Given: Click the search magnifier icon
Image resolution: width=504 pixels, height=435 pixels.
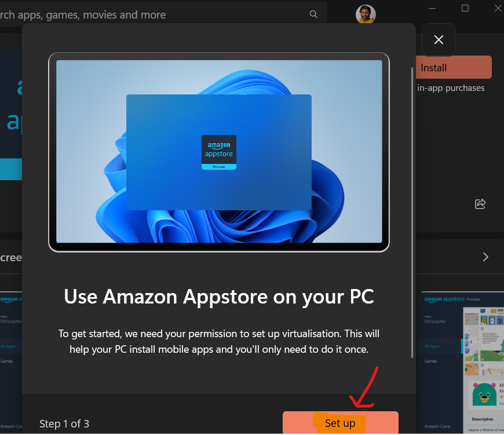Looking at the screenshot, I should tap(313, 14).
